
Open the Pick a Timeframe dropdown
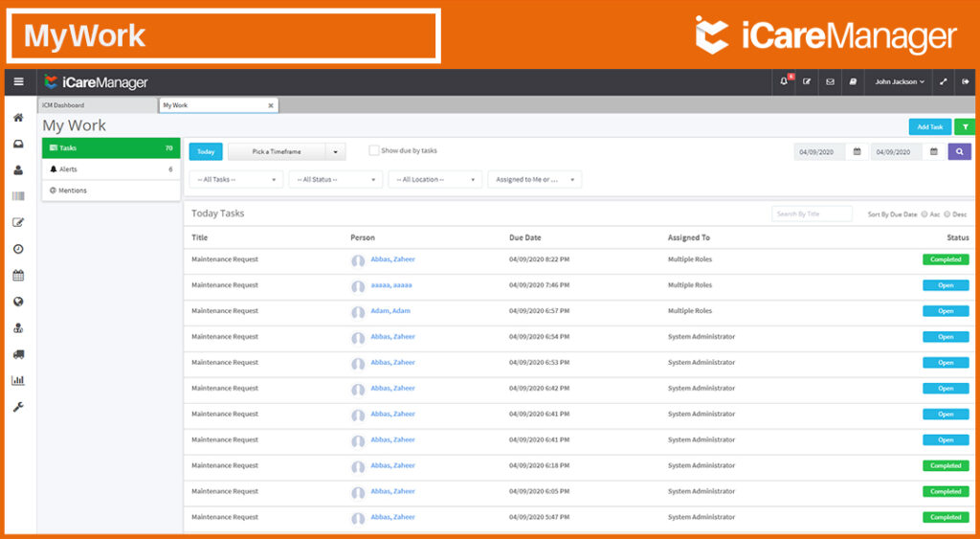point(277,152)
